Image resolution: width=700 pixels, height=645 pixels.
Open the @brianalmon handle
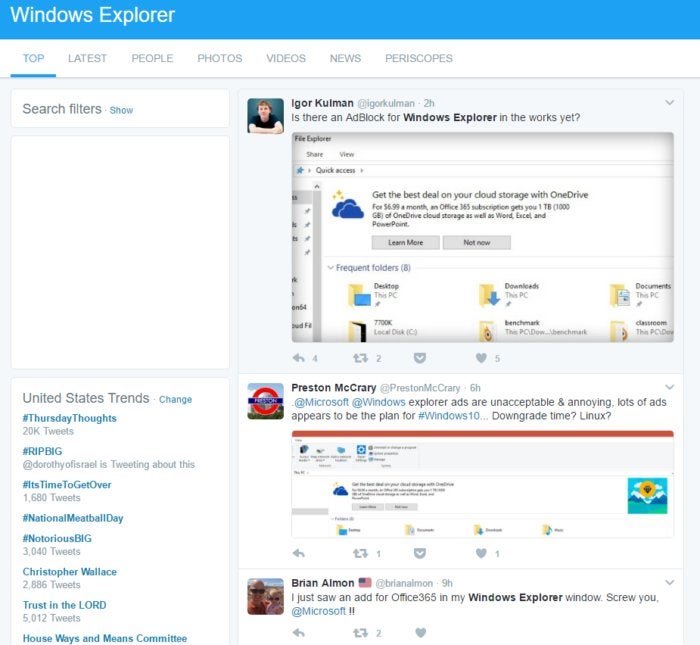point(404,583)
